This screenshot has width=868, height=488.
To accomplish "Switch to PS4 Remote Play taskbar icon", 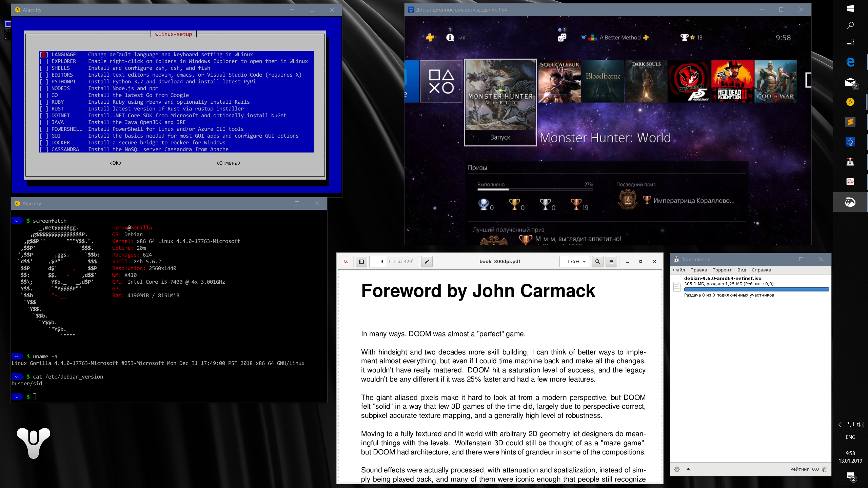I will pyautogui.click(x=850, y=142).
